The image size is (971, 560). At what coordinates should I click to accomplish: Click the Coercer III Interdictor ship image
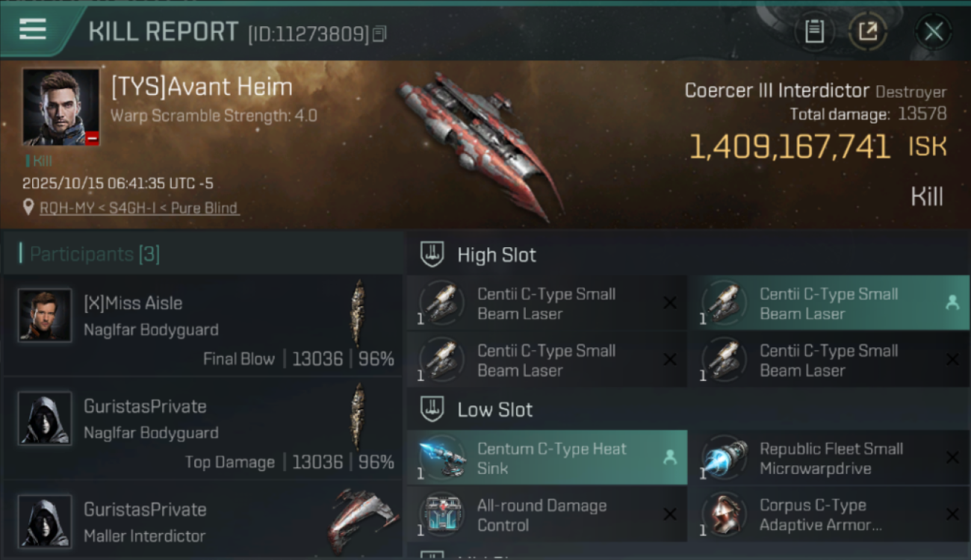coord(480,146)
